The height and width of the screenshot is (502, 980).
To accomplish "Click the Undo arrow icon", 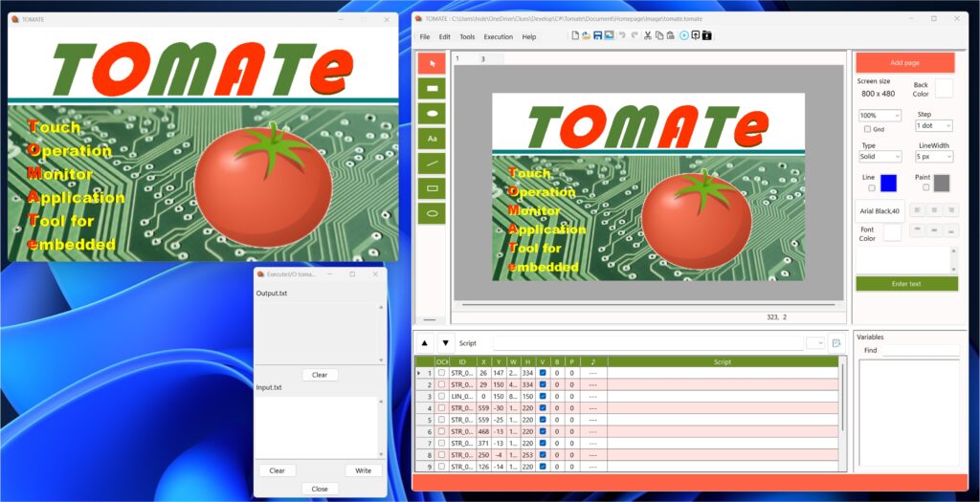I will [x=622, y=36].
